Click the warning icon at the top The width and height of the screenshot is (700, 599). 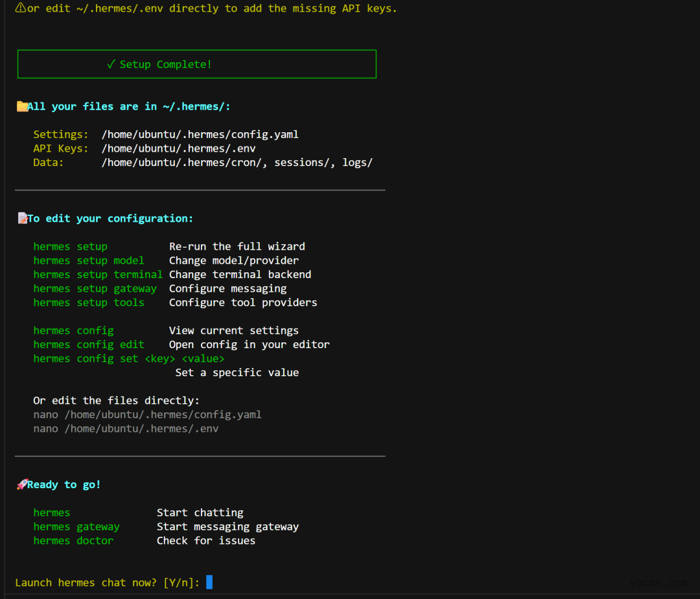click(x=20, y=8)
